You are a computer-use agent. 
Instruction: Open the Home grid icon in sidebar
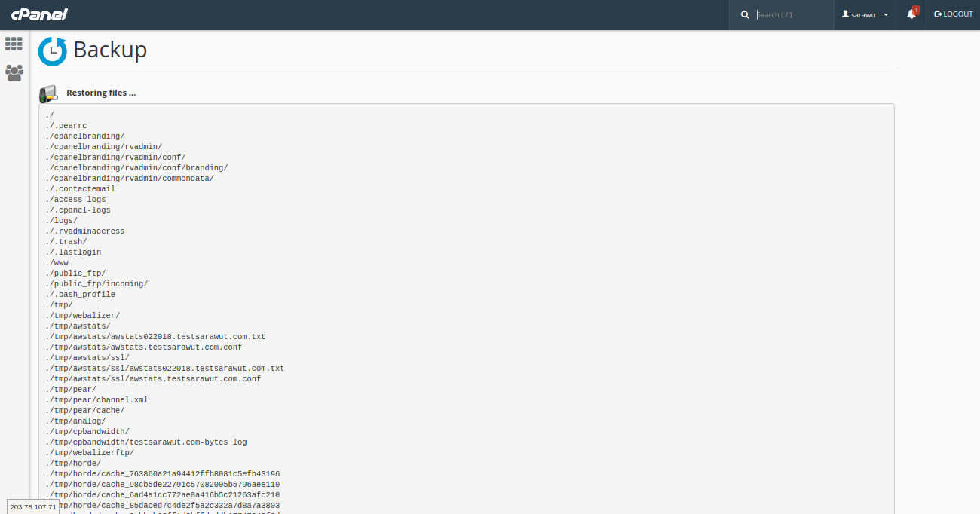coord(14,44)
